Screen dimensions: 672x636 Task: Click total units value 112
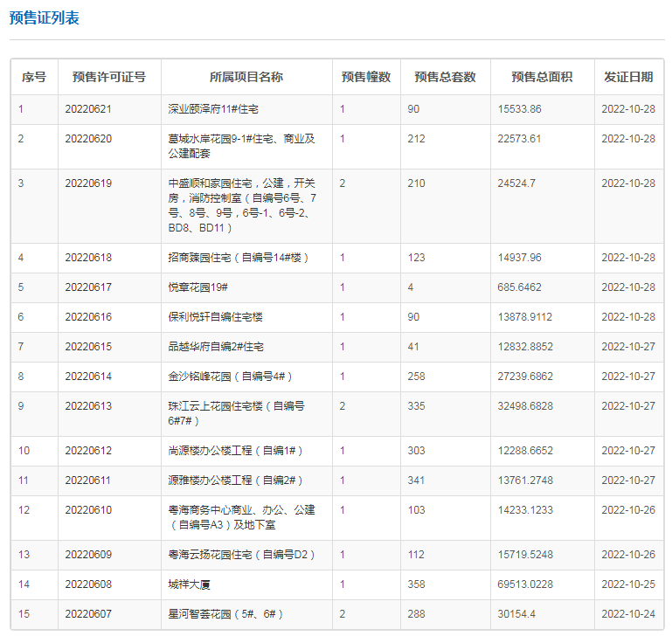(x=416, y=555)
